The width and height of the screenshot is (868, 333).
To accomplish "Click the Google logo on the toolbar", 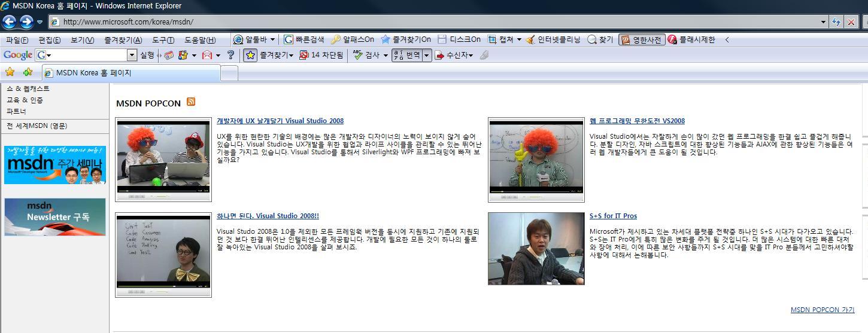I will tap(18, 55).
